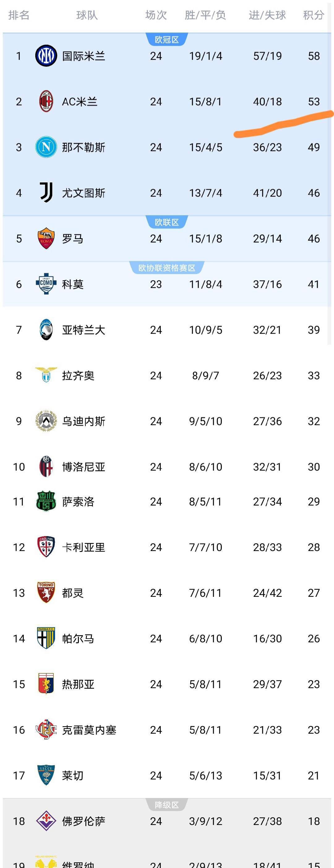This screenshot has height=868, width=334.
Task: Select the Lazio eagle crest
Action: tap(46, 375)
